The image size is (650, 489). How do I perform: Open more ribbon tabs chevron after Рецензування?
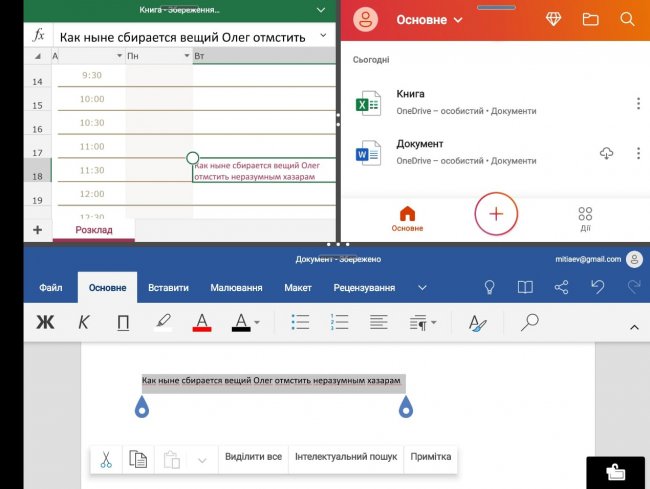423,288
